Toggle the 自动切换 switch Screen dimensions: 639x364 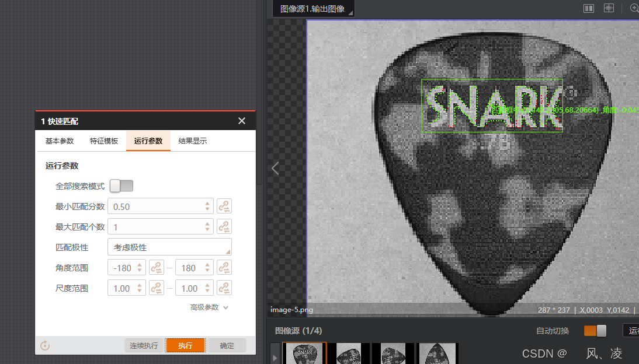(595, 331)
